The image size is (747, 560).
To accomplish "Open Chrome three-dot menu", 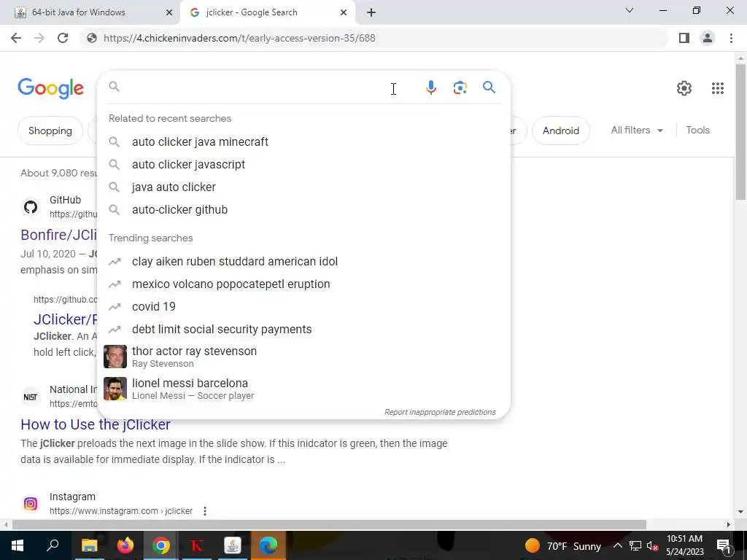I will pos(731,38).
